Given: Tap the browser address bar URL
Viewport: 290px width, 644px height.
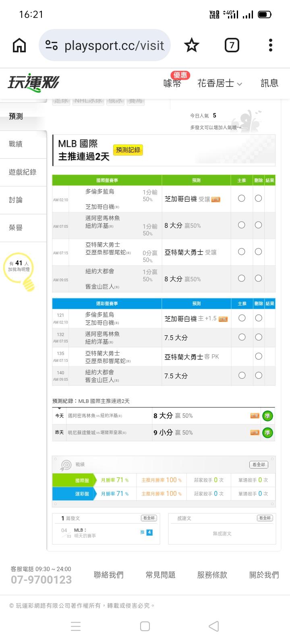Looking at the screenshot, I should pyautogui.click(x=114, y=45).
